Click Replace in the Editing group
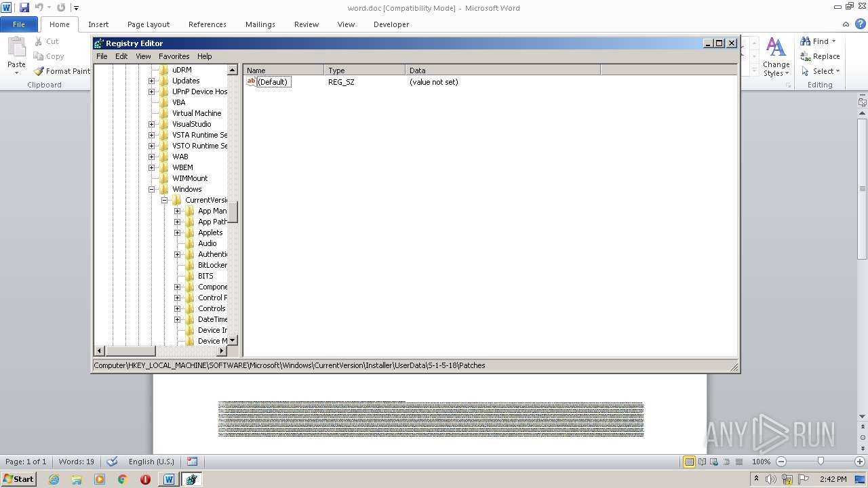 pyautogui.click(x=821, y=56)
